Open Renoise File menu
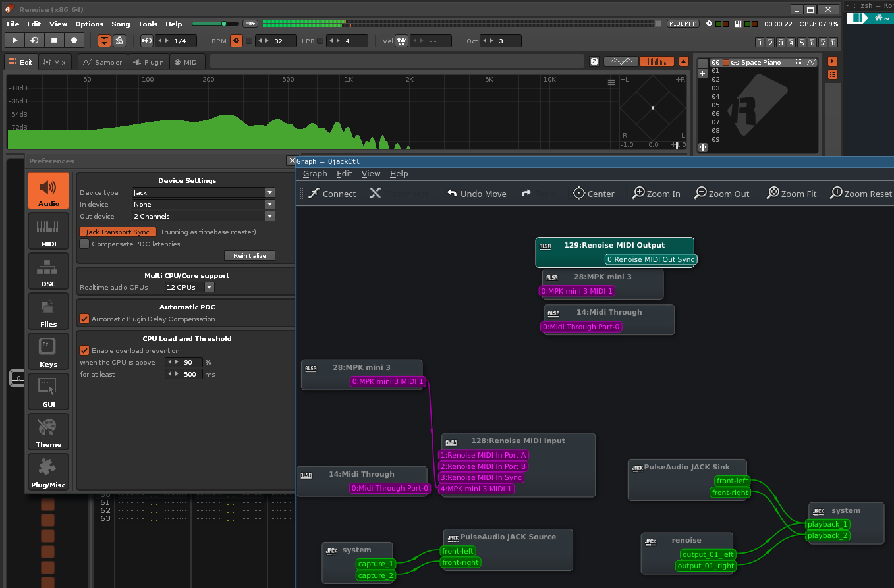The image size is (894, 588). tap(13, 24)
